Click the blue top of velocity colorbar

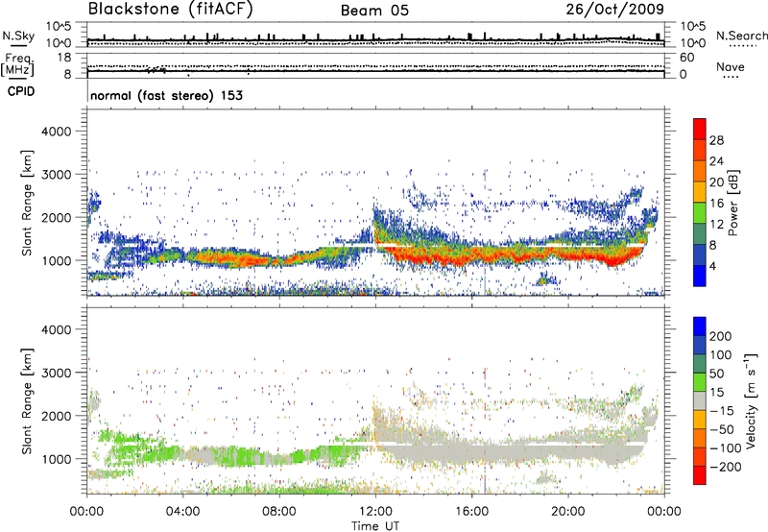tap(700, 326)
